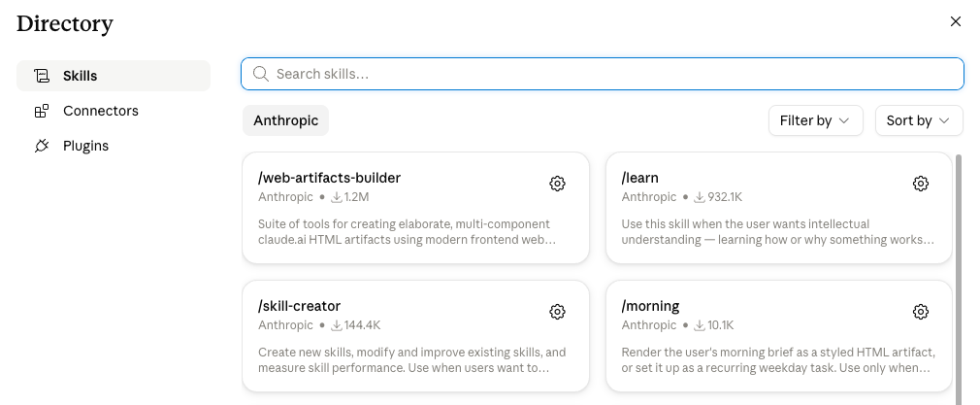Viewport: 980px width, 405px height.
Task: Switch to the Connectors tab
Action: pyautogui.click(x=114, y=111)
